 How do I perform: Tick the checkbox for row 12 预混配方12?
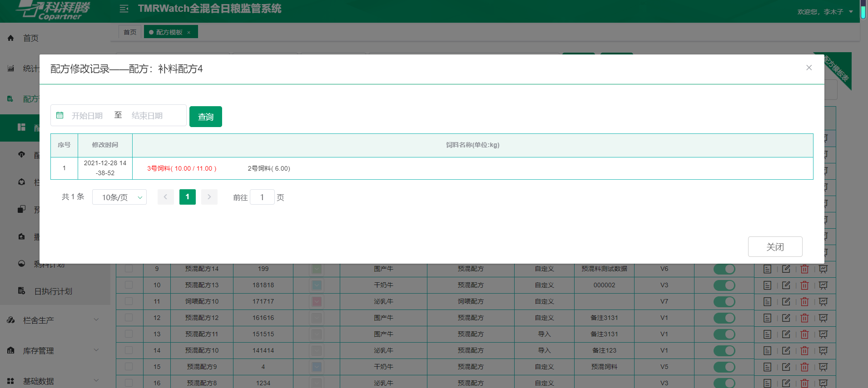[x=129, y=318]
